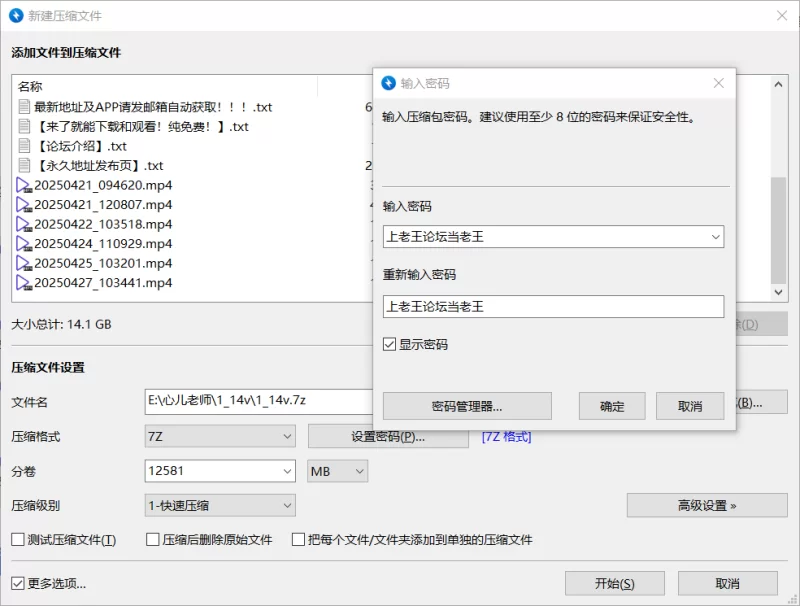Open the 压缩格式 7Z dropdown

pyautogui.click(x=220, y=437)
